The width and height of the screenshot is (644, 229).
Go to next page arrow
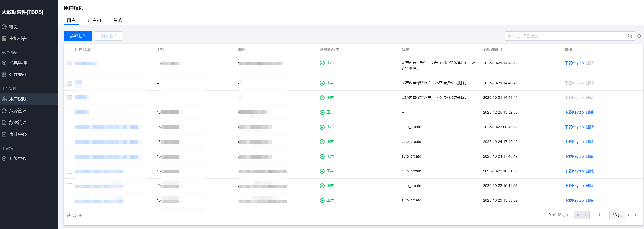coord(628,215)
